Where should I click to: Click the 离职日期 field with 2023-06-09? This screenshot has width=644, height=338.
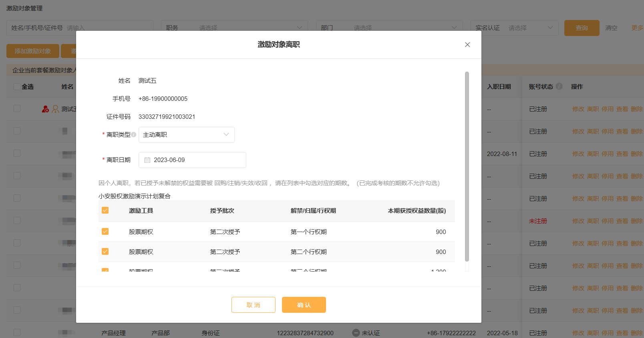(x=192, y=160)
